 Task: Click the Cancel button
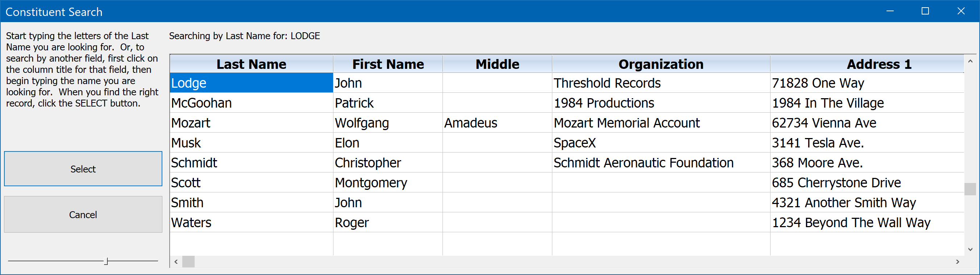[x=83, y=214]
